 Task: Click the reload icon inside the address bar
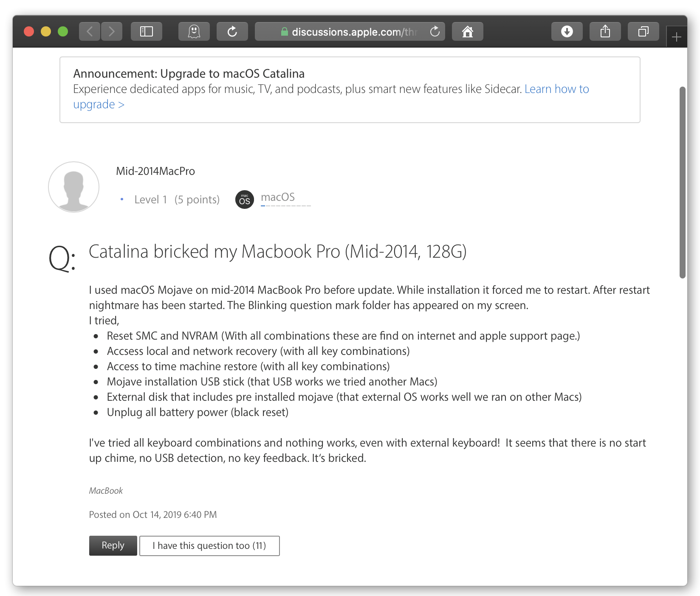[x=435, y=31]
